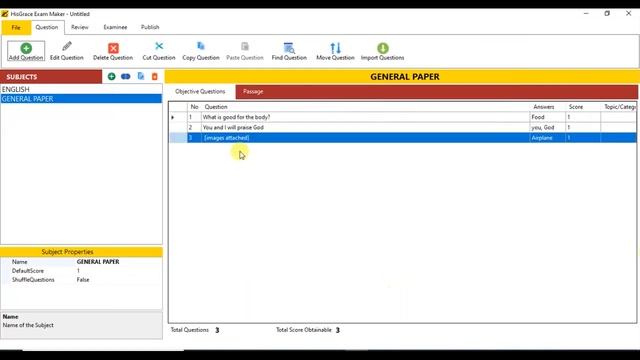Viewport: 640px width, 360px height.
Task: Click the "Food" answer cell
Action: (547, 117)
